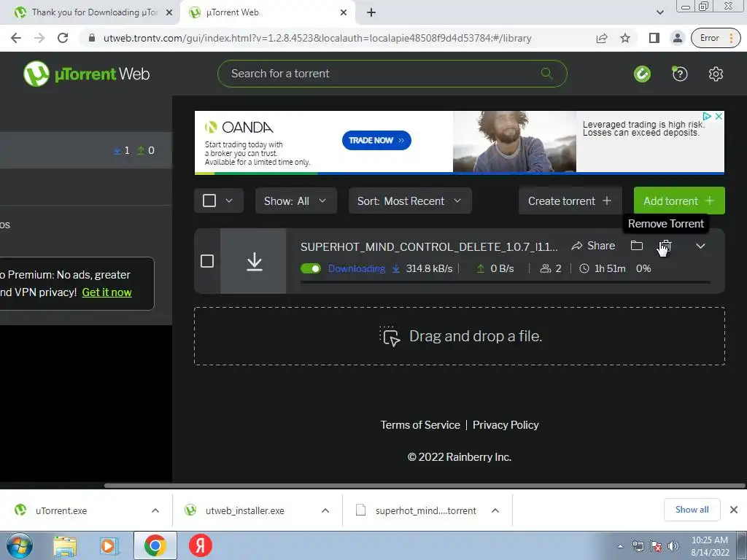Open the Windows Start menu
Viewport: 747px width, 560px height.
[19, 545]
